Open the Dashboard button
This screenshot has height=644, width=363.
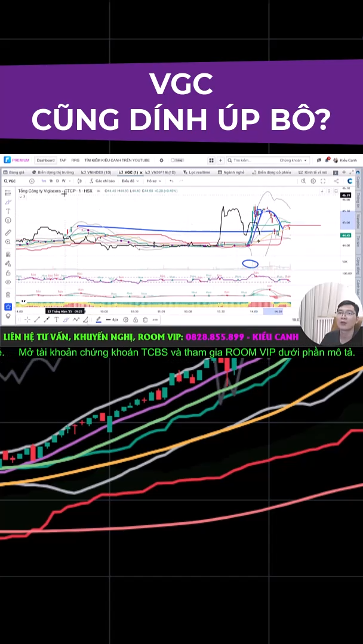coord(45,160)
